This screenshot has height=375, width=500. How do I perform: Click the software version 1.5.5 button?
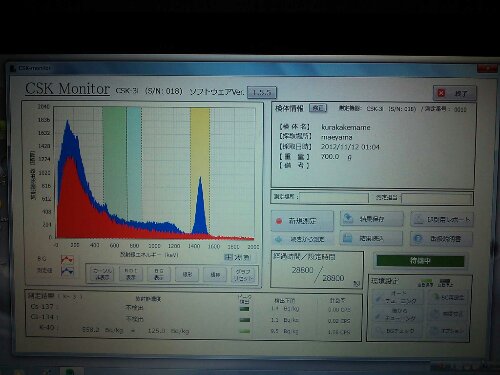[x=262, y=92]
